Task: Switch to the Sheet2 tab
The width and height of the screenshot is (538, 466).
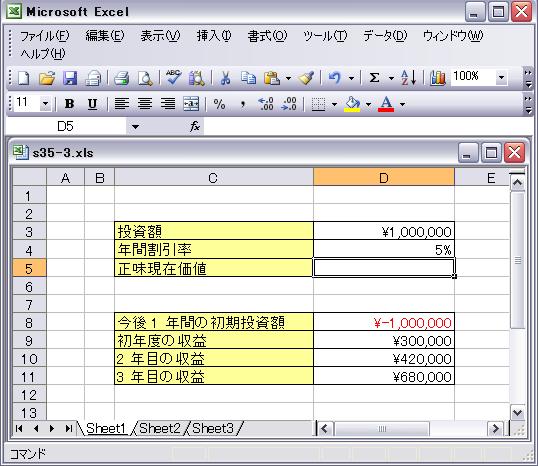Action: (x=160, y=429)
